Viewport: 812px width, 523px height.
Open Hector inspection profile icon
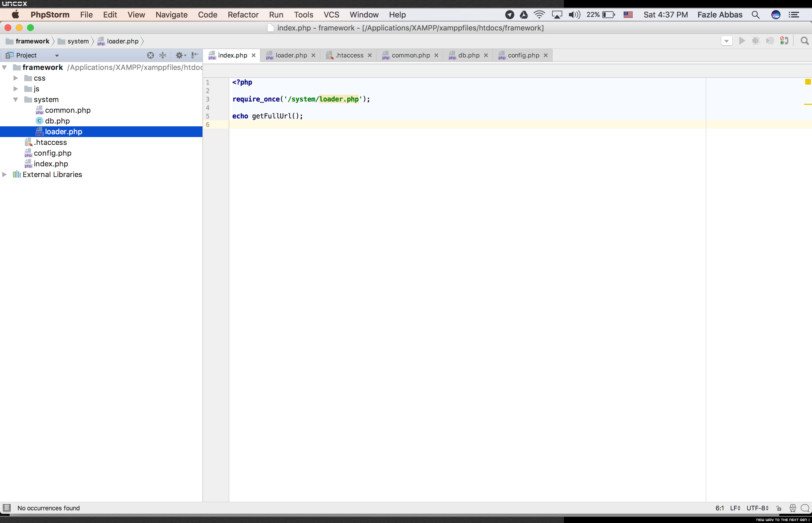point(793,508)
